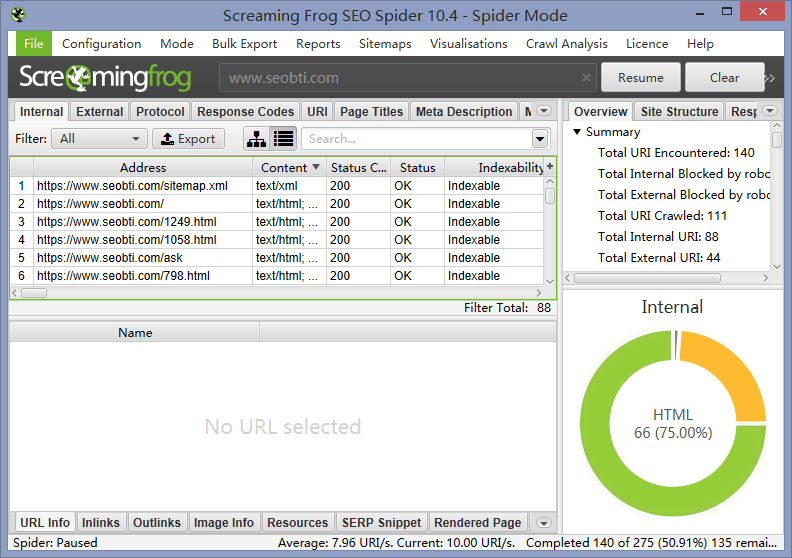Click the Export button

(x=188, y=139)
